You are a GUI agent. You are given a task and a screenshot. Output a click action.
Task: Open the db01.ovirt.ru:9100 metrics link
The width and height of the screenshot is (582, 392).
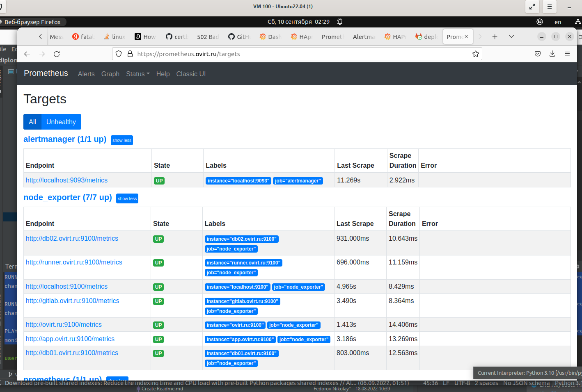[72, 353]
